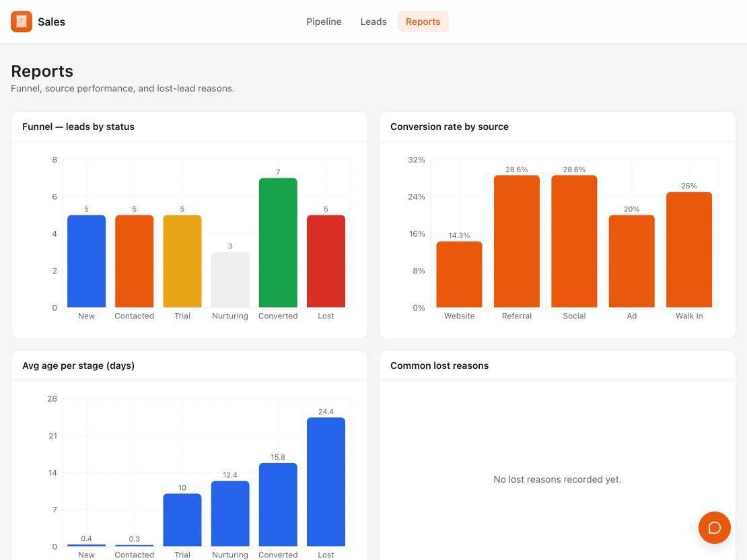Image resolution: width=747 pixels, height=560 pixels.
Task: Click the gray Nurturing bar in funnel chart
Action: [x=230, y=280]
